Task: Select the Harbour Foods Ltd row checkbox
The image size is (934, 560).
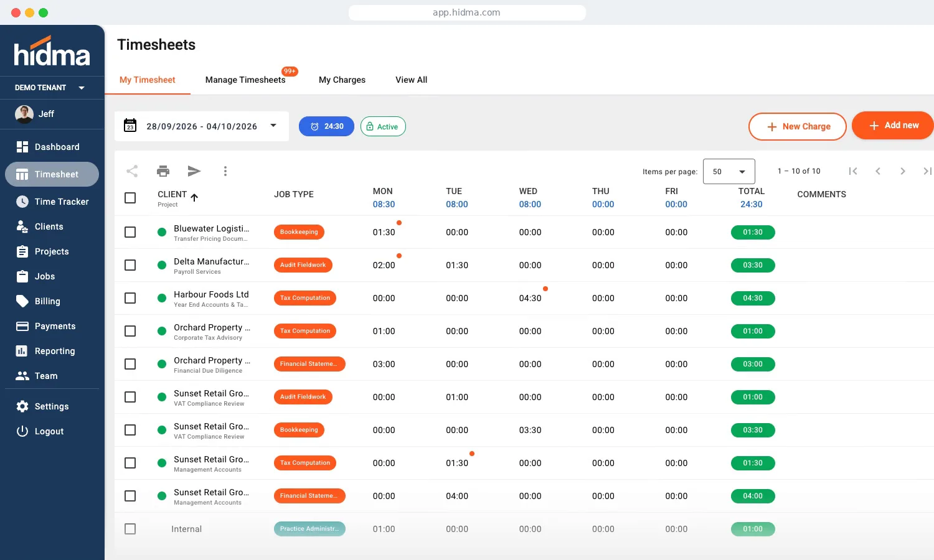Action: [x=130, y=298]
